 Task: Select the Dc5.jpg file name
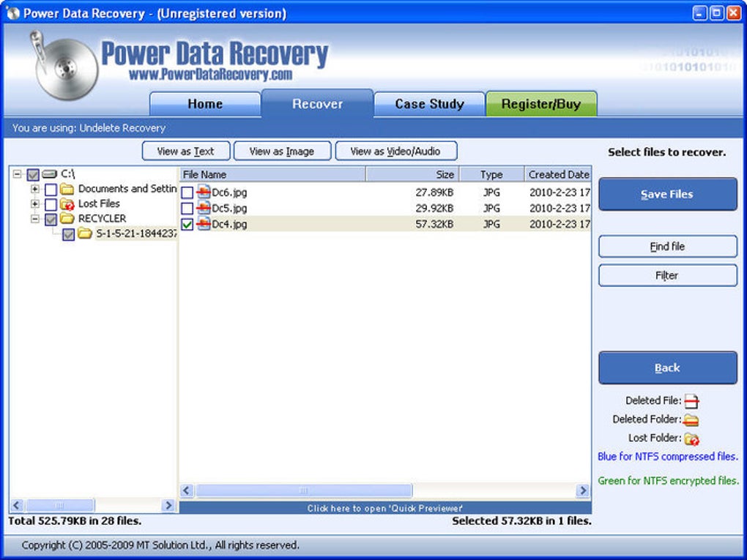pos(229,208)
